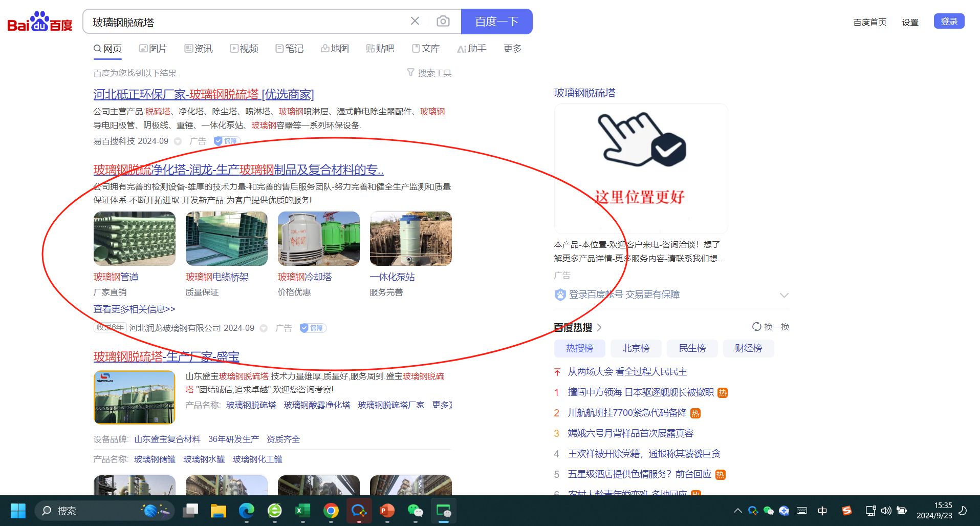Open the 百度首页 link

coord(869,22)
